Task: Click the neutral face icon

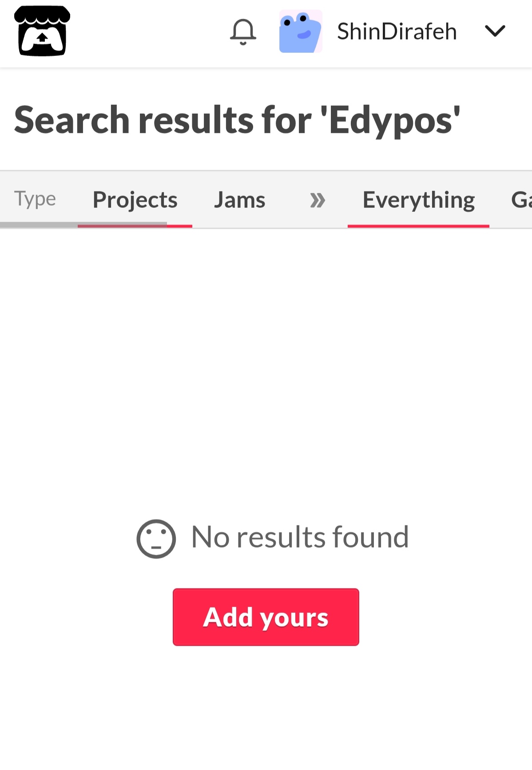Action: [156, 539]
